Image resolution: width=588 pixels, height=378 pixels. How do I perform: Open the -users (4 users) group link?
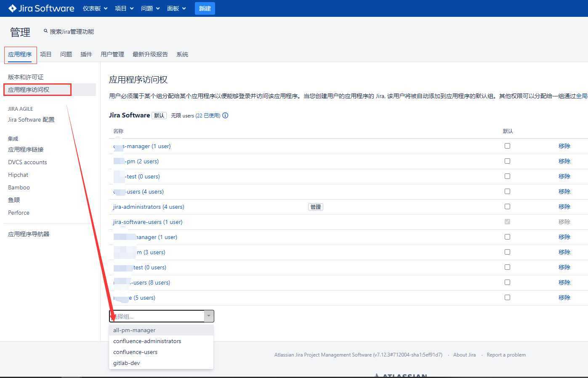[x=138, y=192]
